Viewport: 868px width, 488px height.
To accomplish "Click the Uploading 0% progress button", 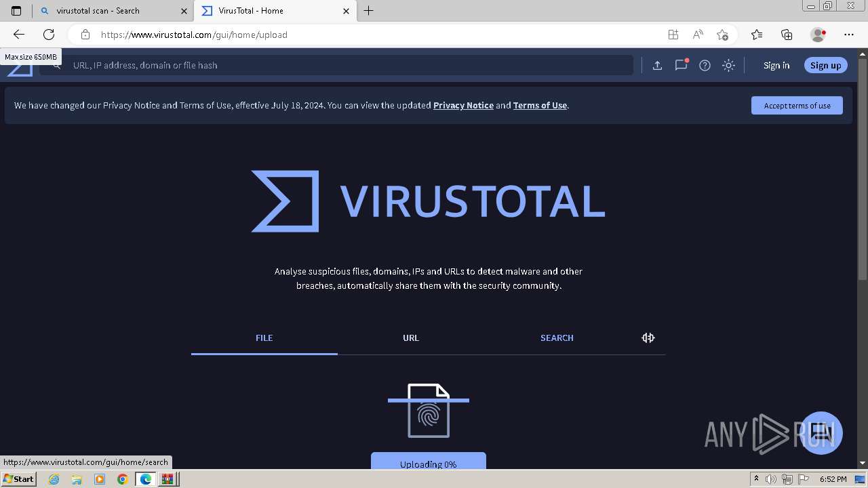I will [429, 461].
